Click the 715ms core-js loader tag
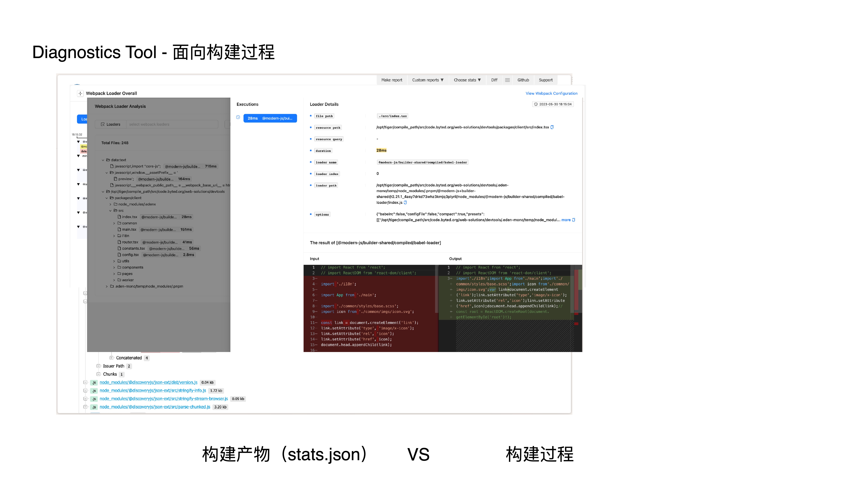 (191, 166)
